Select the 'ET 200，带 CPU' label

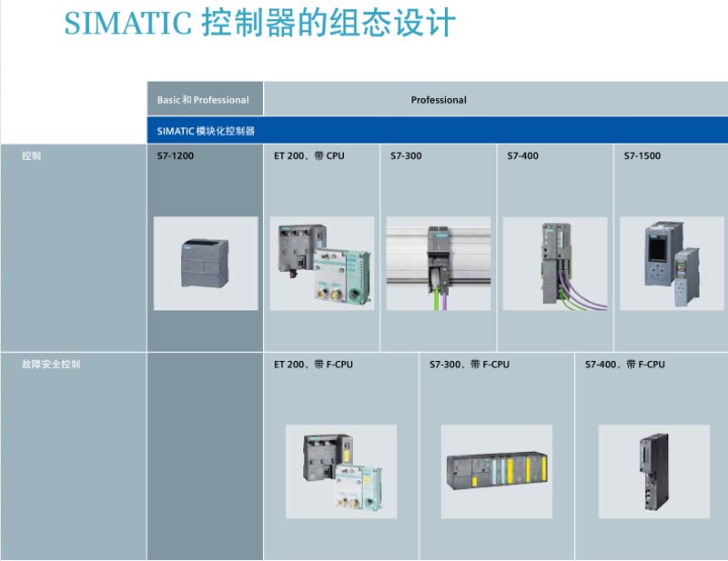click(x=309, y=155)
